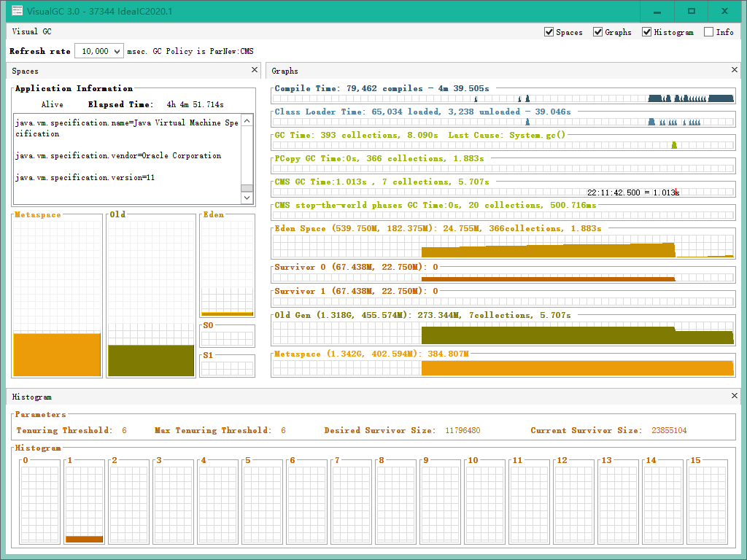Click the Elapsed Time value 4h 4m 51.714s
Viewport: 747px width, 560px height.
coord(195,104)
